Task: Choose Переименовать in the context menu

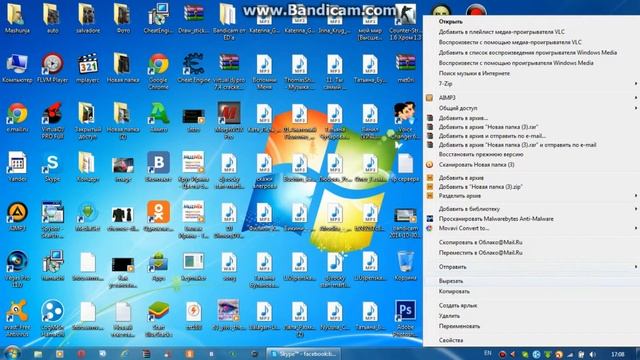Action: pyautogui.click(x=531, y=326)
